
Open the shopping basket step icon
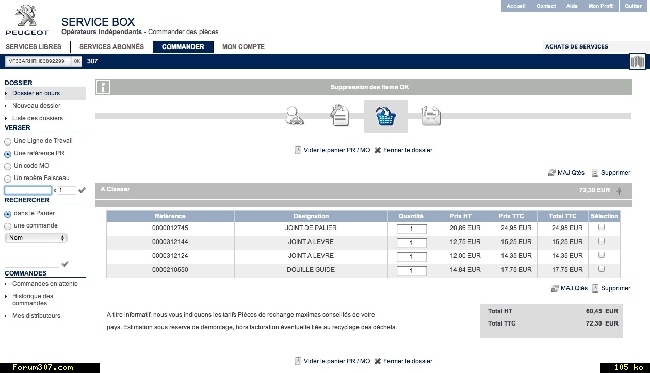click(x=386, y=116)
